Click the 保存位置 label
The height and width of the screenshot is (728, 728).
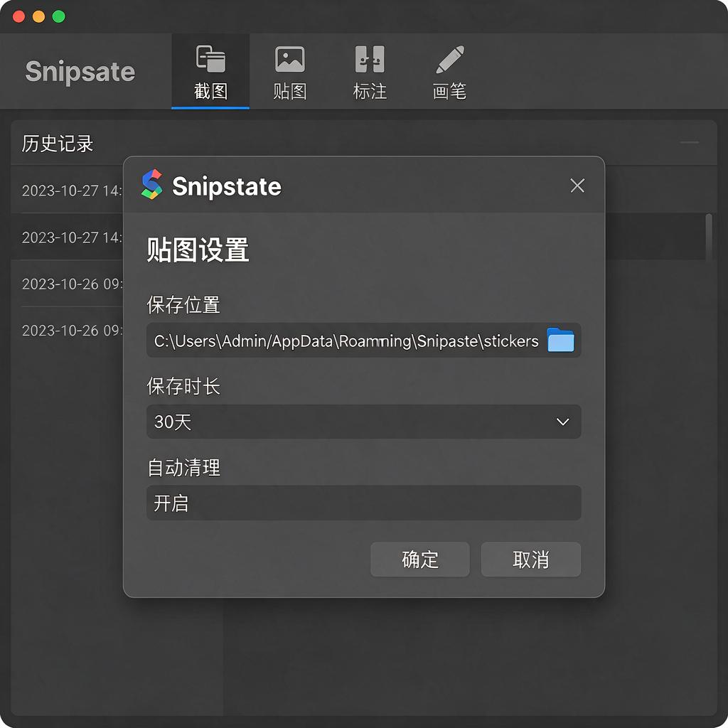(183, 305)
